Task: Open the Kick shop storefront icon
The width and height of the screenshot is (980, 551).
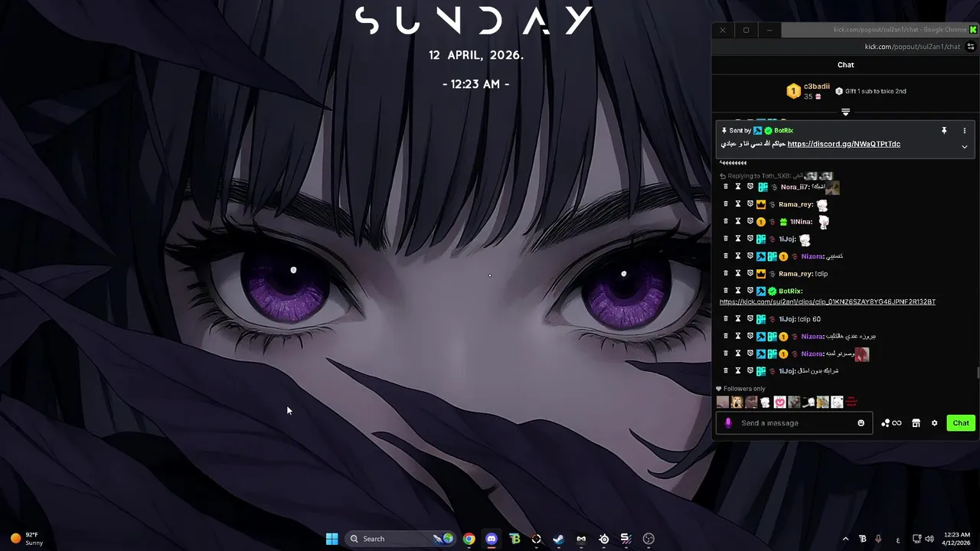Action: tap(916, 423)
